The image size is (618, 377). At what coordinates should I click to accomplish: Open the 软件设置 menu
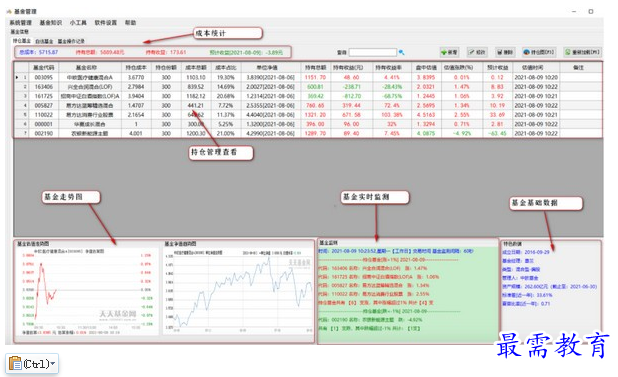(106, 23)
